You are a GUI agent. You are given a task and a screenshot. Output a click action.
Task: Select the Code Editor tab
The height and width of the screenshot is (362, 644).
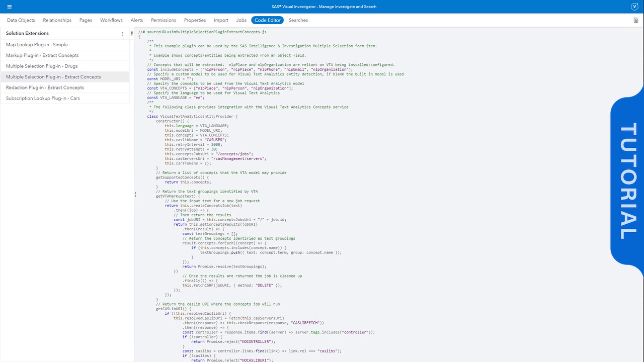point(267,20)
